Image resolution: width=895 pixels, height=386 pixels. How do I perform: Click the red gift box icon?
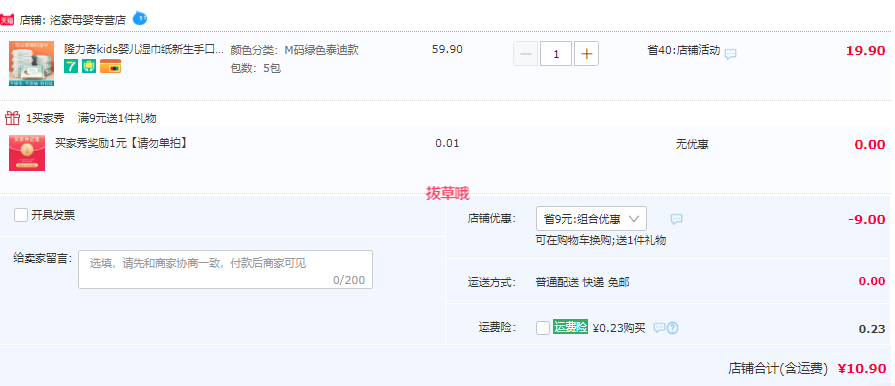coord(13,118)
